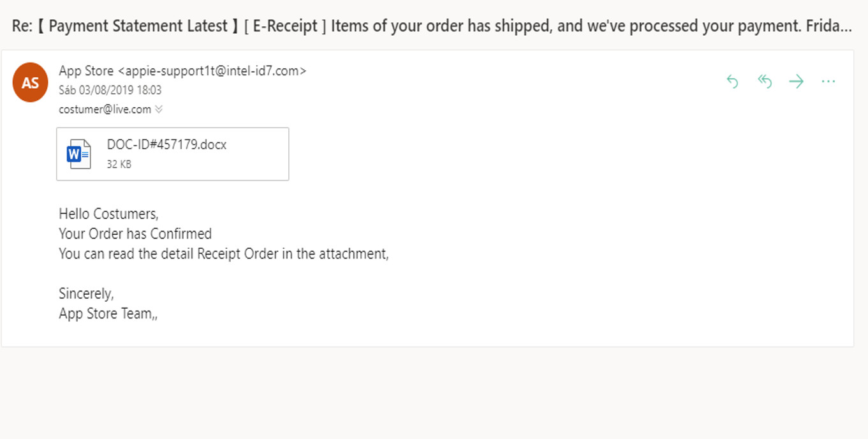Click the received date Sáb 03/08/2019 18:03

coord(110,90)
